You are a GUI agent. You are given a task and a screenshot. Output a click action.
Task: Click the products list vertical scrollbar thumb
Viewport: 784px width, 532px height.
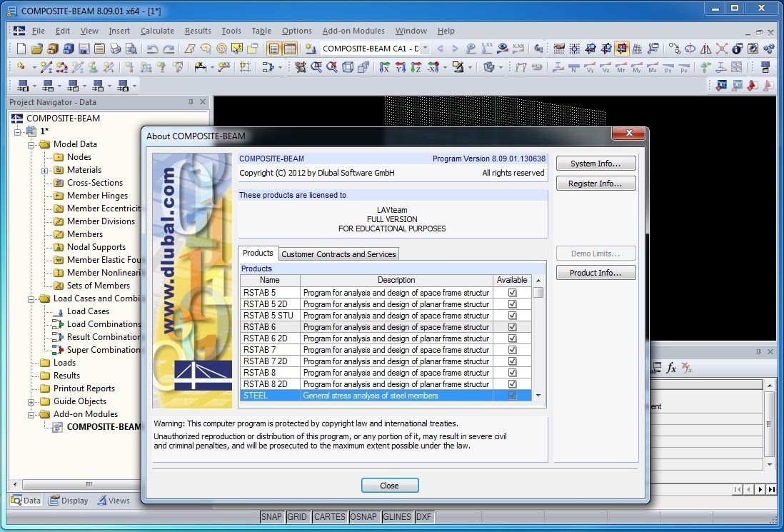[538, 292]
